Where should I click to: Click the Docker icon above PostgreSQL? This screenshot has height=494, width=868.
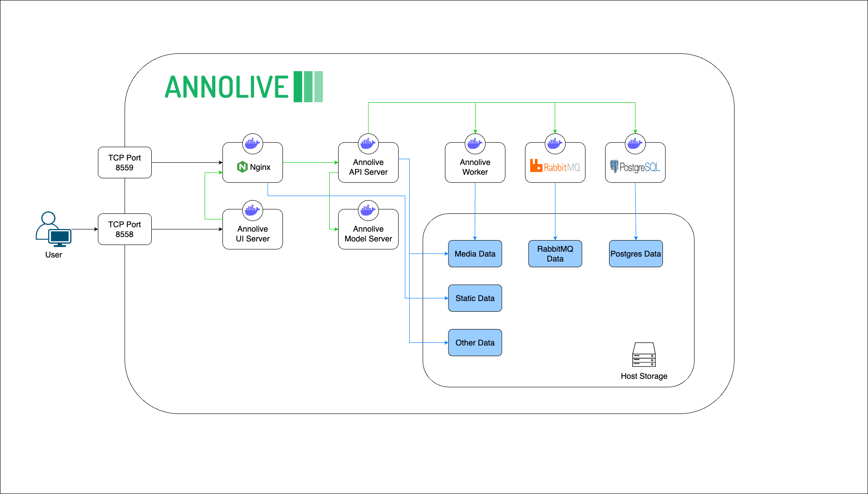click(635, 144)
